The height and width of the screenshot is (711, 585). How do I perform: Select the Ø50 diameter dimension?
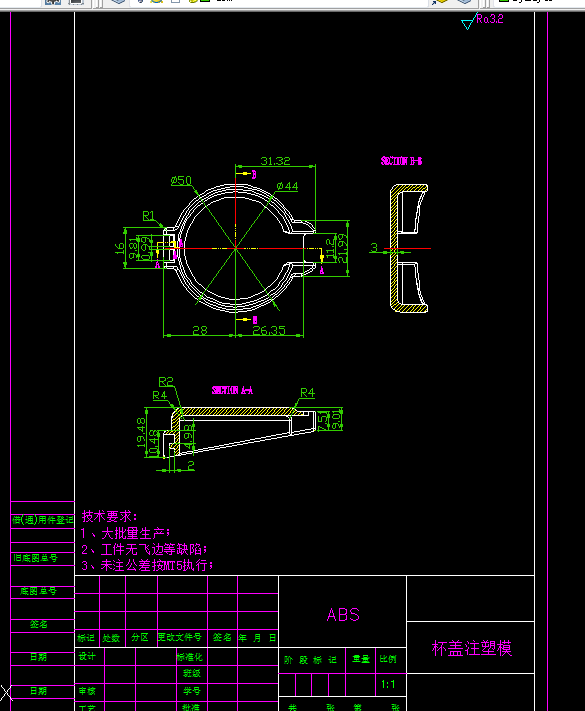[x=181, y=180]
